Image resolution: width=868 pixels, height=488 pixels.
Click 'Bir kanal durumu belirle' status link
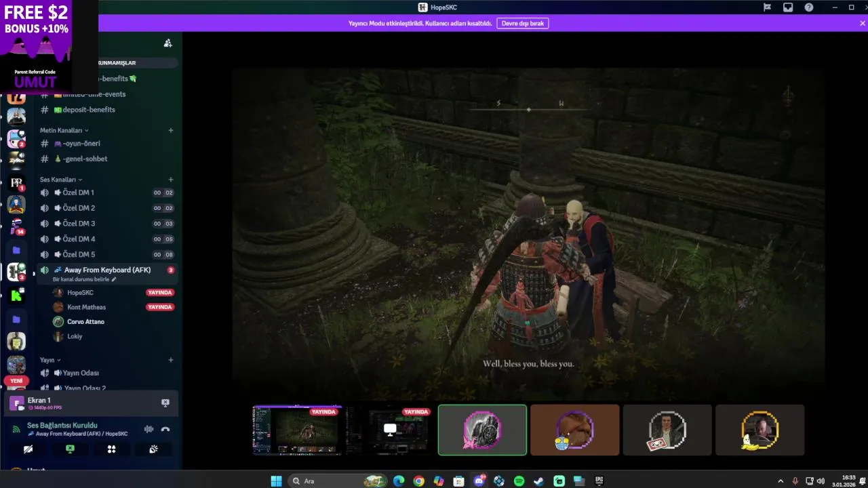[x=84, y=279]
